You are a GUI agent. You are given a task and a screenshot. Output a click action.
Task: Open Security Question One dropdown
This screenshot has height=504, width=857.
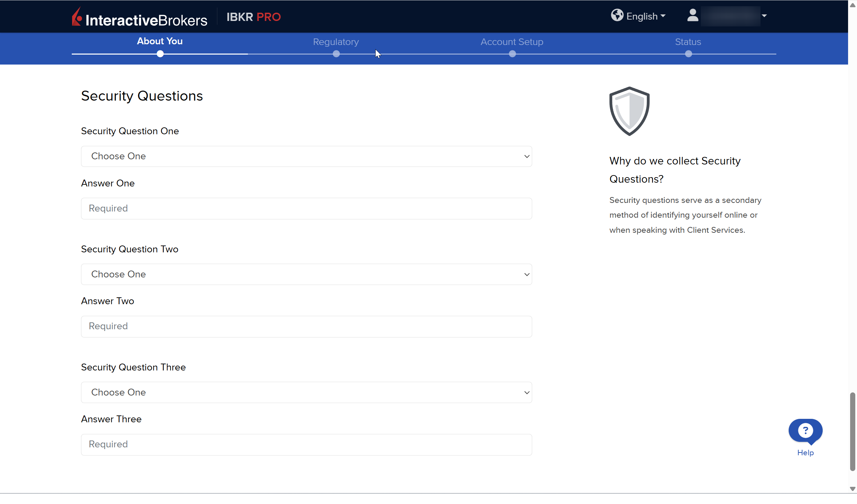[x=306, y=157]
